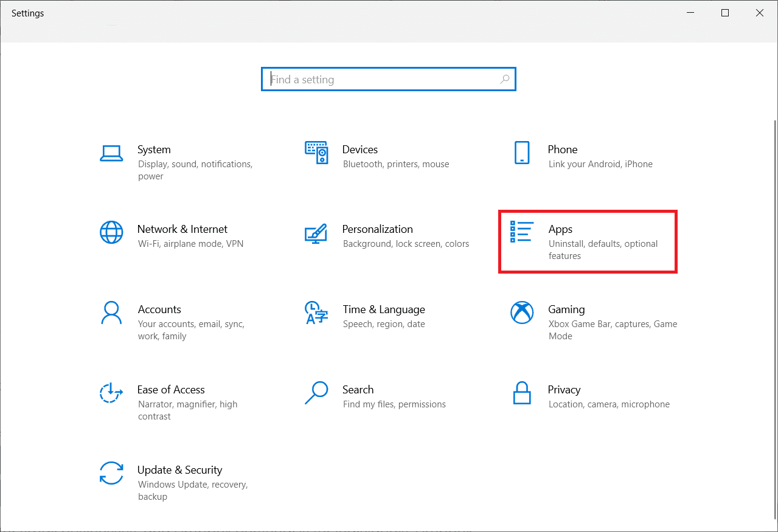Open the Ease of Access icon

click(111, 393)
